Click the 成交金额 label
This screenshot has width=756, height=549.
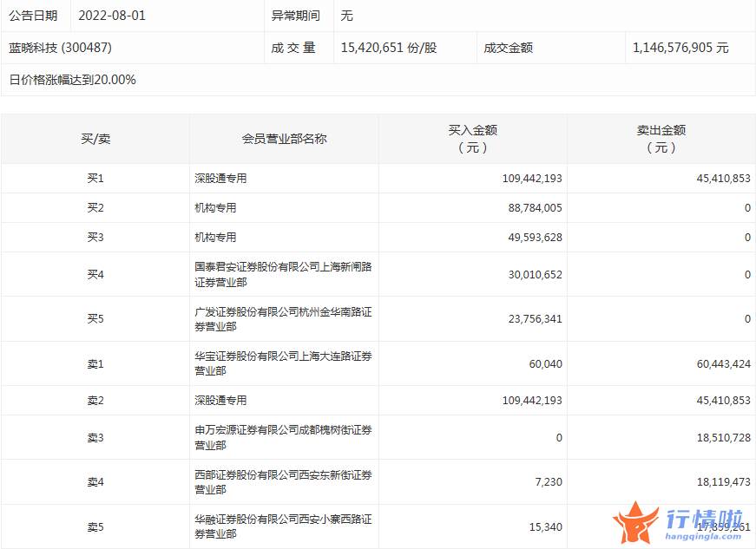(x=508, y=48)
